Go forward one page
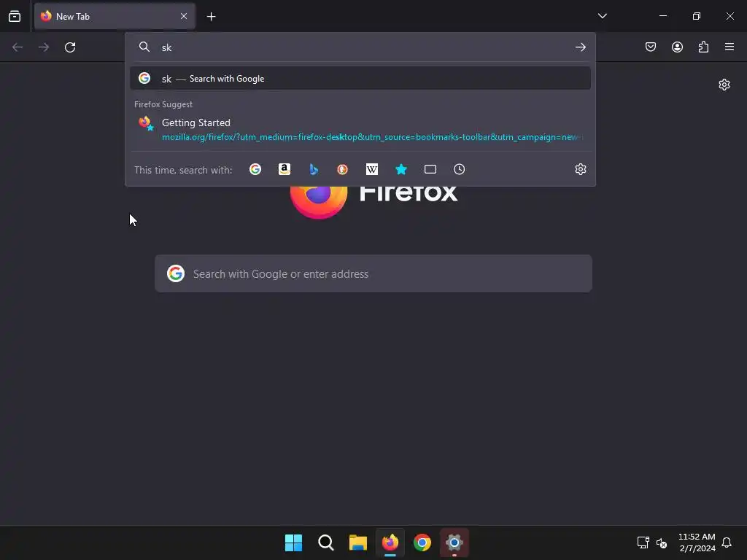This screenshot has height=560, width=747. [44, 47]
